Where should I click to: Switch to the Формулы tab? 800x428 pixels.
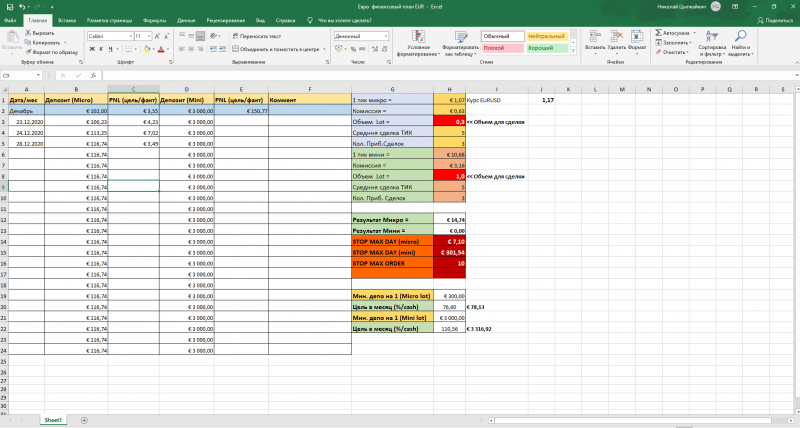click(x=155, y=20)
